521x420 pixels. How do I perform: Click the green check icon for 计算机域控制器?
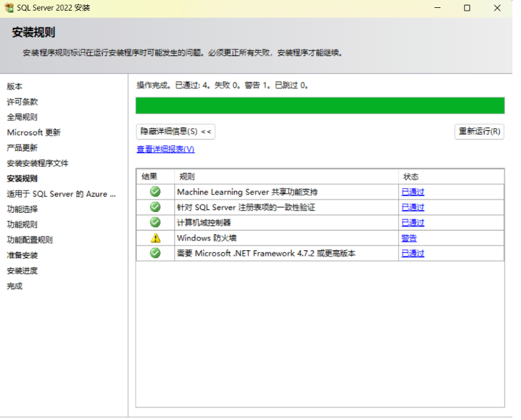click(x=155, y=223)
